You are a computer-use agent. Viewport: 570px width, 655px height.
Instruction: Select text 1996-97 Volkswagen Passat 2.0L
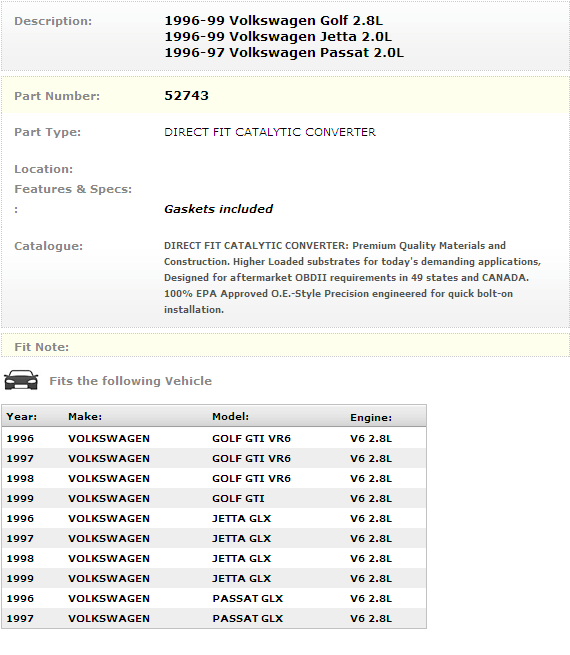(x=284, y=53)
